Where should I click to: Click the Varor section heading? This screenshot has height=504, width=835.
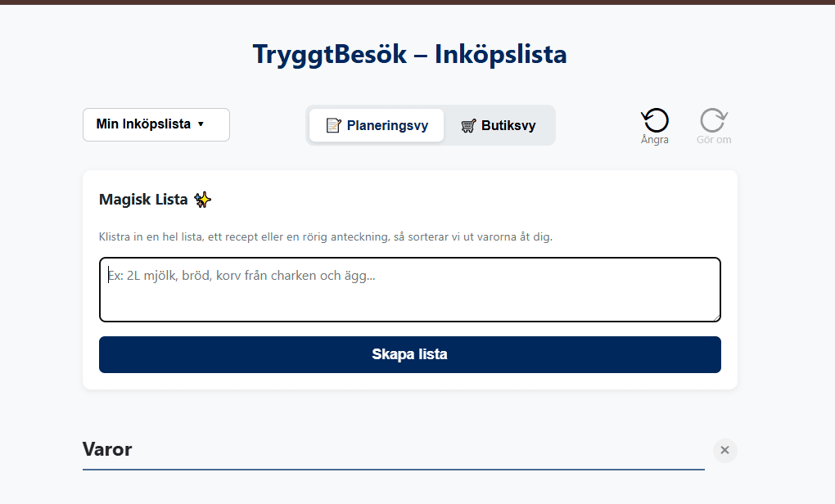106,449
